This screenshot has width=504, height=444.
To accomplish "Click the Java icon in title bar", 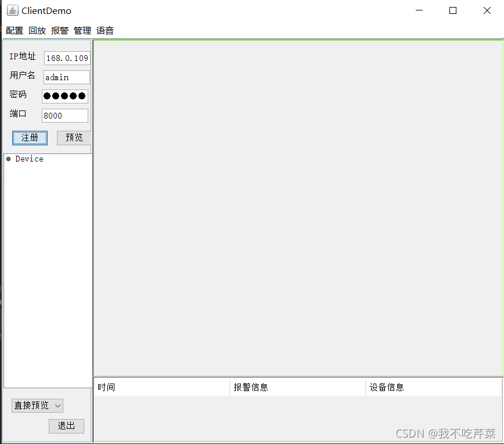I will pos(13,10).
